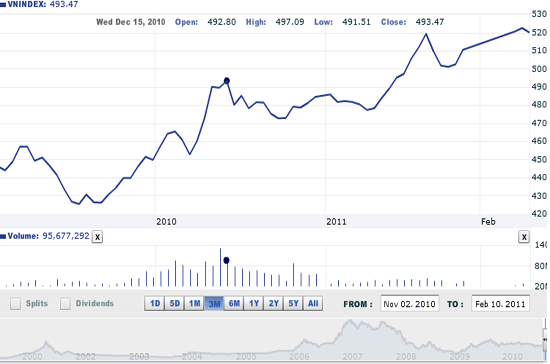
Task: Close Volume indicator with X beside label
Action: coord(97,237)
